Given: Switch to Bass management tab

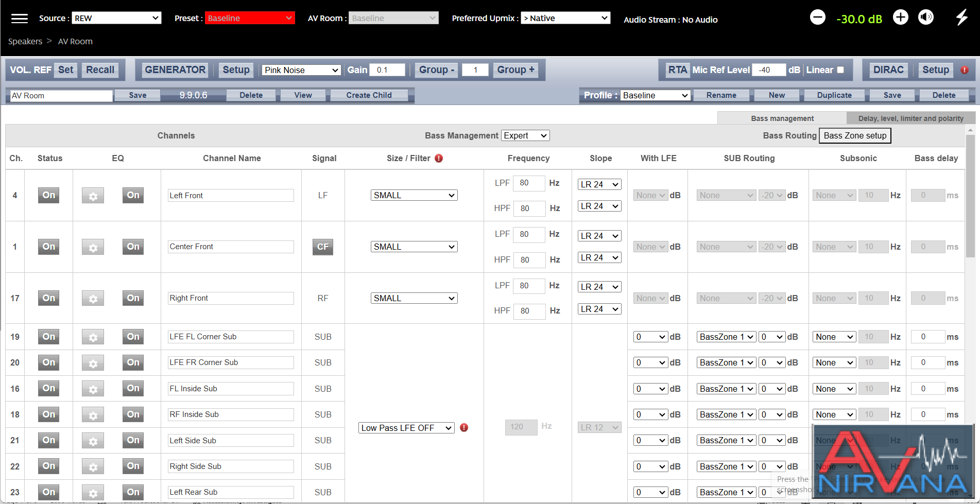Looking at the screenshot, I should [x=782, y=118].
